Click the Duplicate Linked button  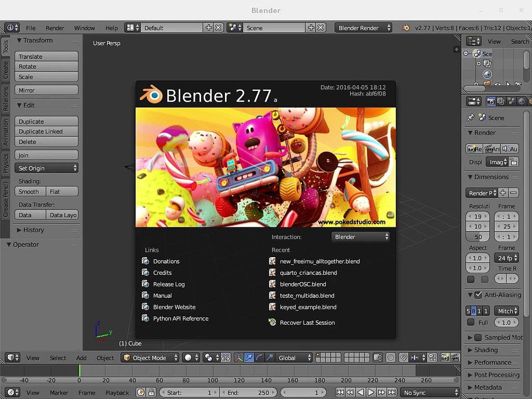tap(47, 131)
